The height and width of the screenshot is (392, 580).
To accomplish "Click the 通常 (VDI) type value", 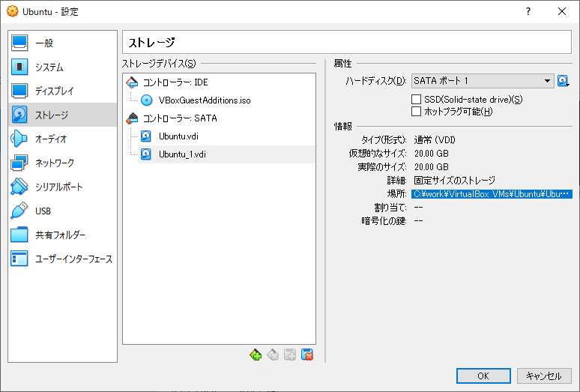I will coord(435,140).
